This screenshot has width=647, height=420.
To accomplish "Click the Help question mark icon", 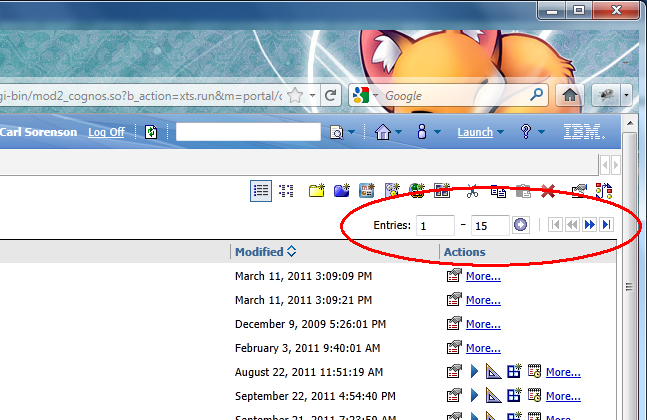I will 526,132.
